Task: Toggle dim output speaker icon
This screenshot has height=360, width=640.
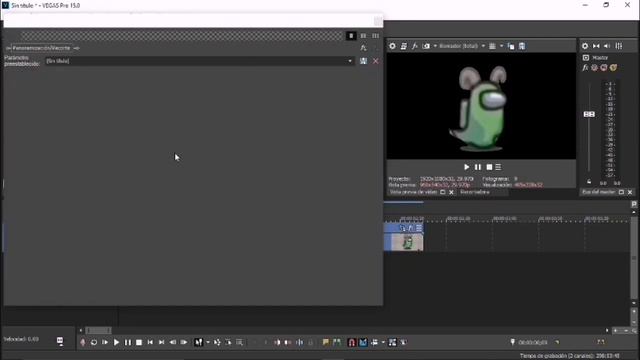Action: coord(607,46)
